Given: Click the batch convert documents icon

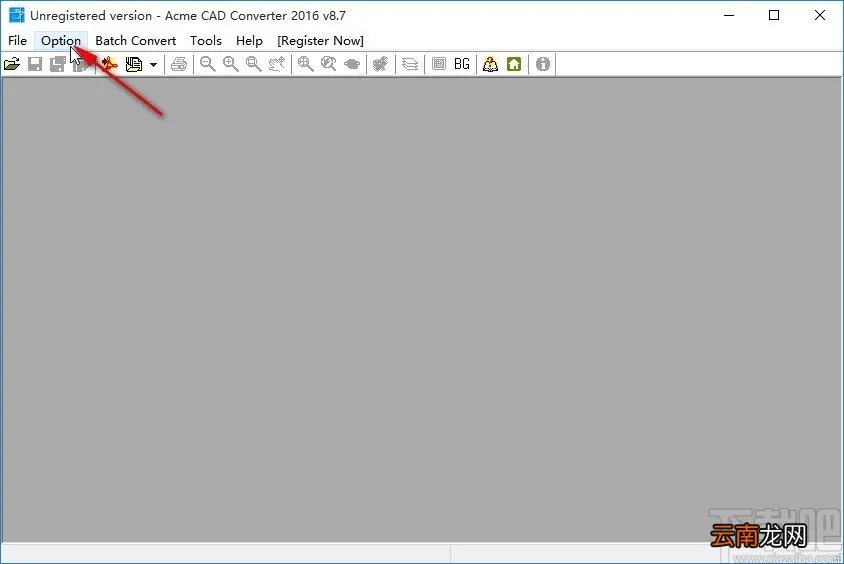Looking at the screenshot, I should point(133,64).
